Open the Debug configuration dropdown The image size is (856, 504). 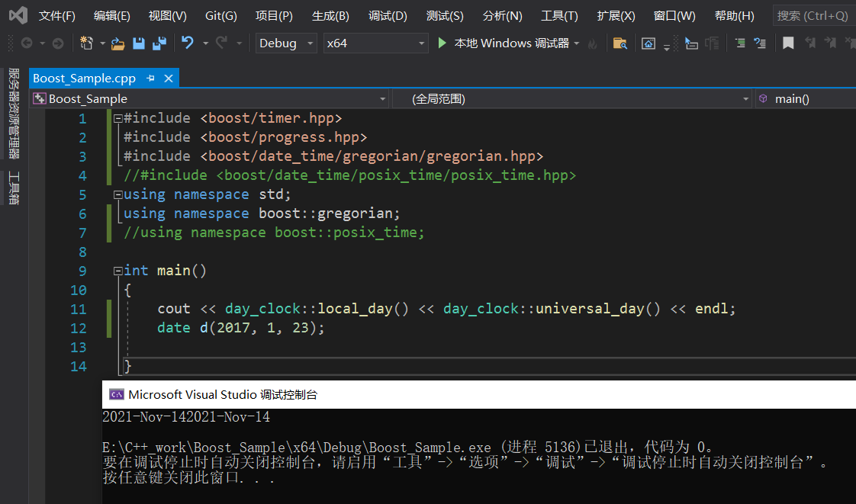pyautogui.click(x=286, y=43)
